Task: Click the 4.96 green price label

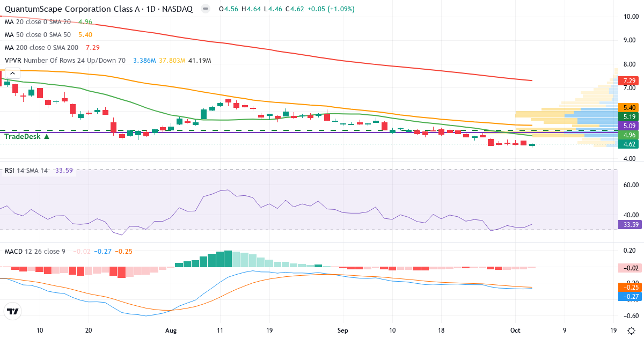Action: pos(628,135)
